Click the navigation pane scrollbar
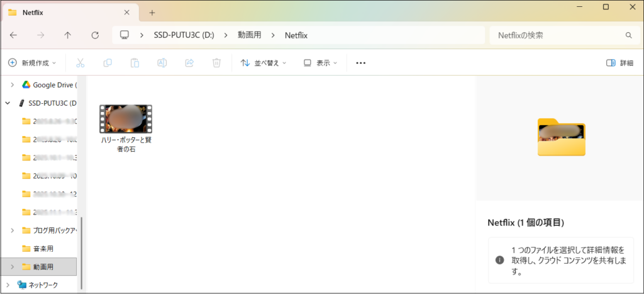644x294 pixels. (82, 252)
